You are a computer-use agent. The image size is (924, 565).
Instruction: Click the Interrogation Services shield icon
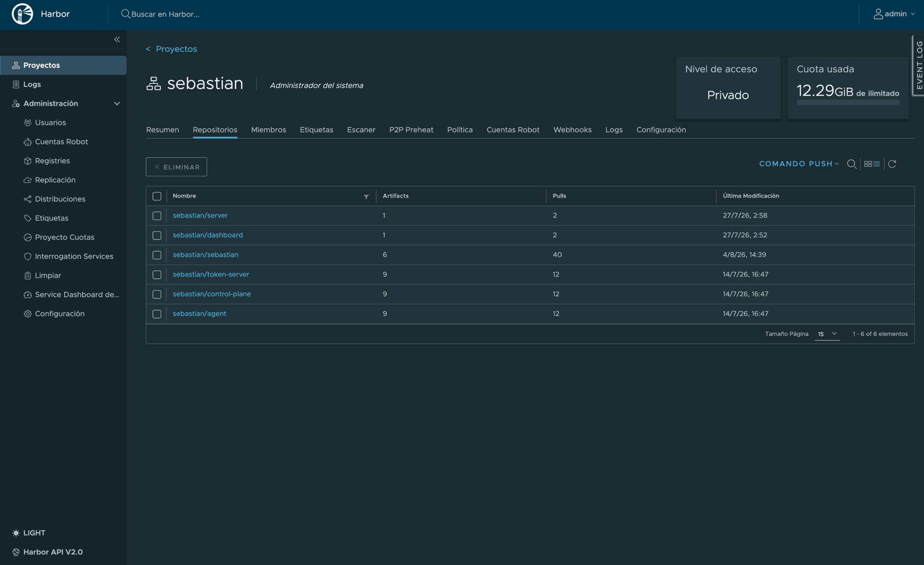(28, 257)
